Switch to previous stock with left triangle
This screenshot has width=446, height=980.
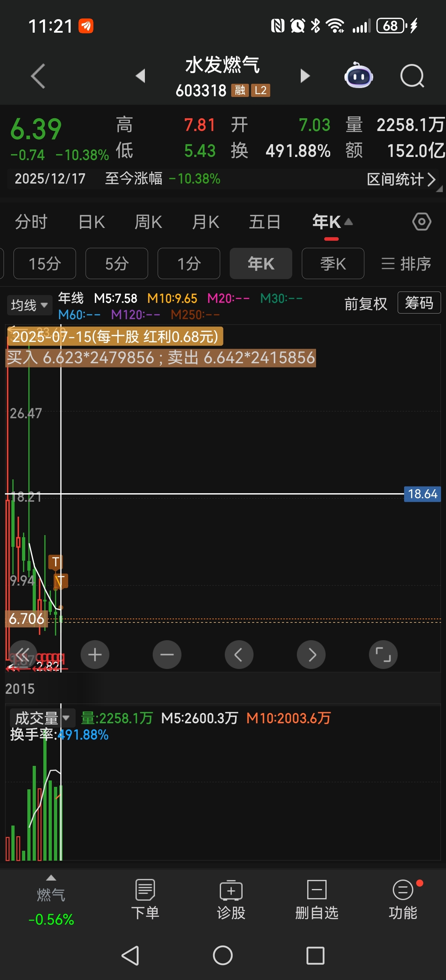pos(141,76)
